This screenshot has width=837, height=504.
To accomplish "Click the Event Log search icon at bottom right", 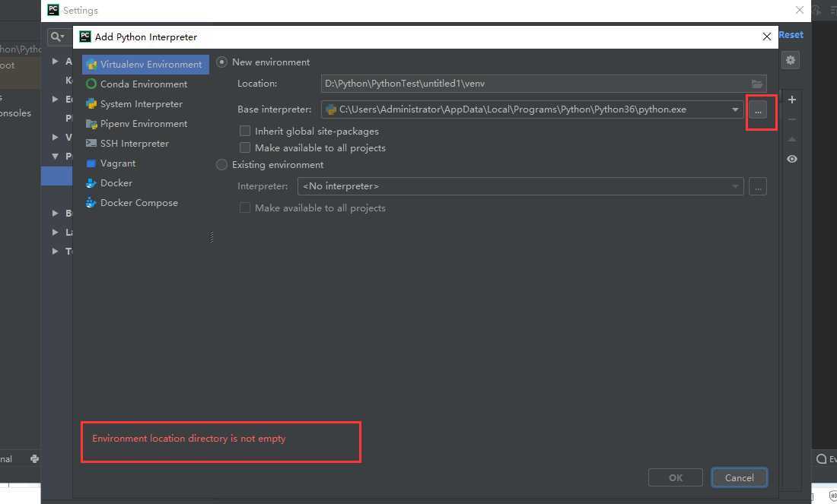I will tap(822, 458).
